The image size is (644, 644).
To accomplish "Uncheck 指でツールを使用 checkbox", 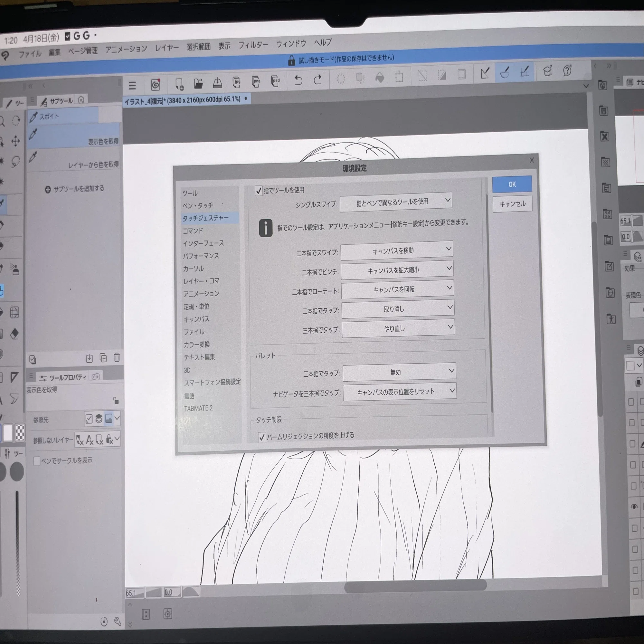I will (x=259, y=191).
